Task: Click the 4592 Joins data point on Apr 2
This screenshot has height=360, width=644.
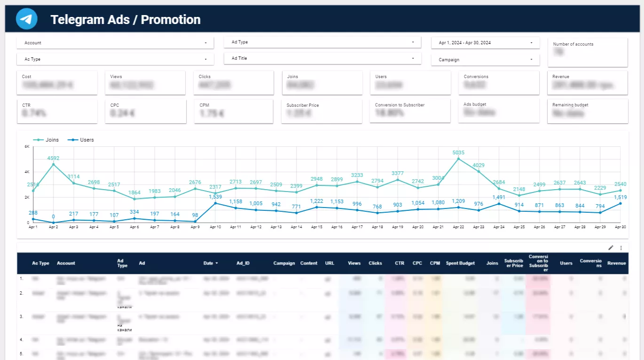Action: [x=53, y=164]
